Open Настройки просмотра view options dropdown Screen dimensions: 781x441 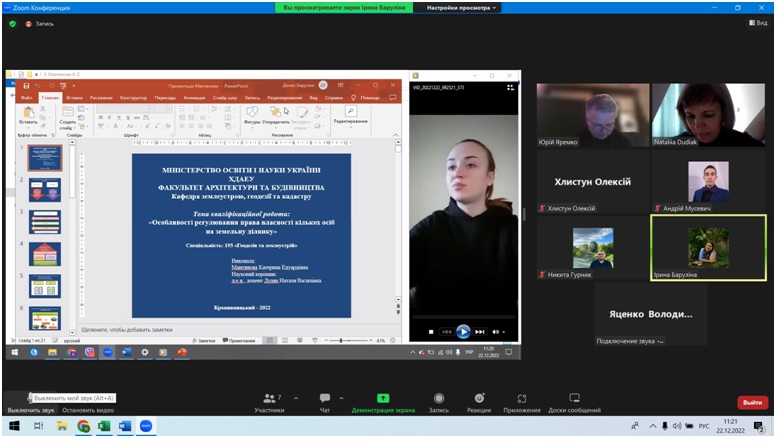tap(461, 7)
